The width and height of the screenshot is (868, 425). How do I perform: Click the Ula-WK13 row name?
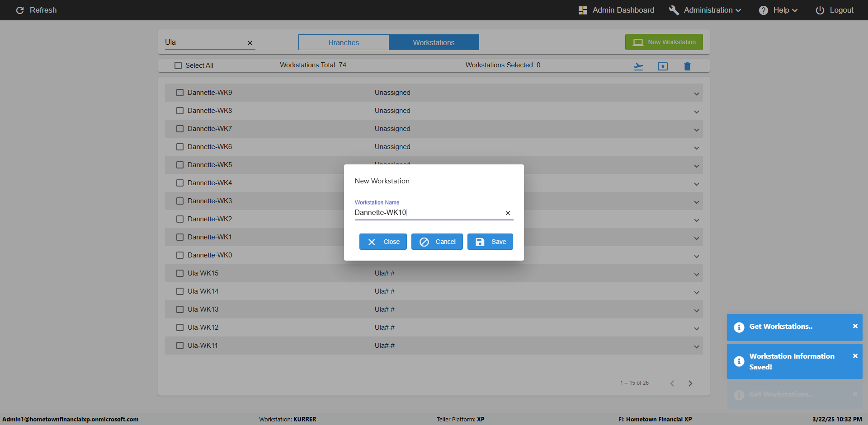(203, 309)
